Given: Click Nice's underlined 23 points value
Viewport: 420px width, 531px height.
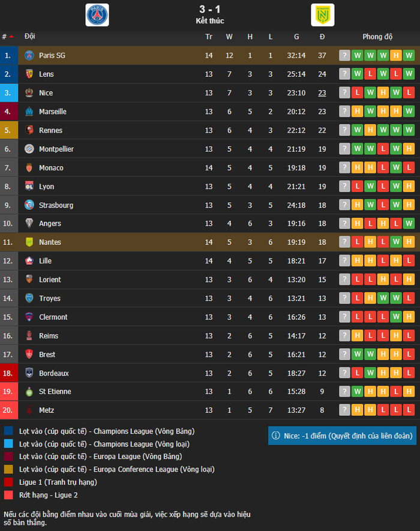Looking at the screenshot, I should 322,93.
